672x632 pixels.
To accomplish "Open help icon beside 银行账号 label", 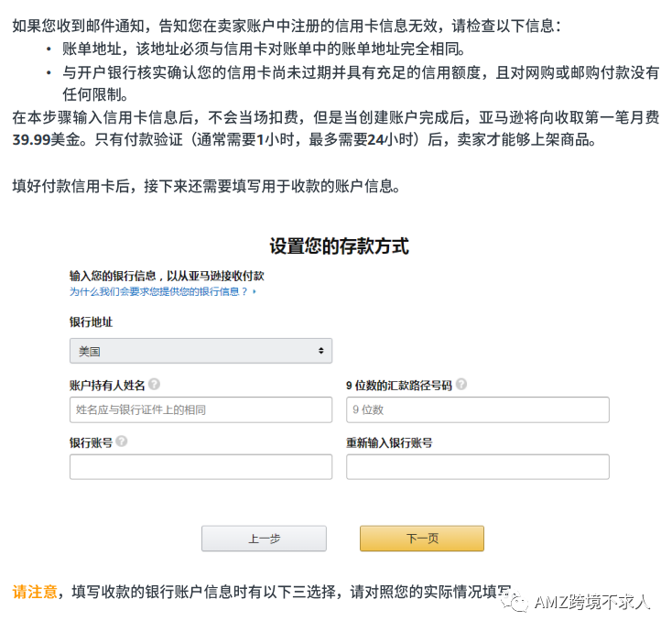I will point(122,442).
